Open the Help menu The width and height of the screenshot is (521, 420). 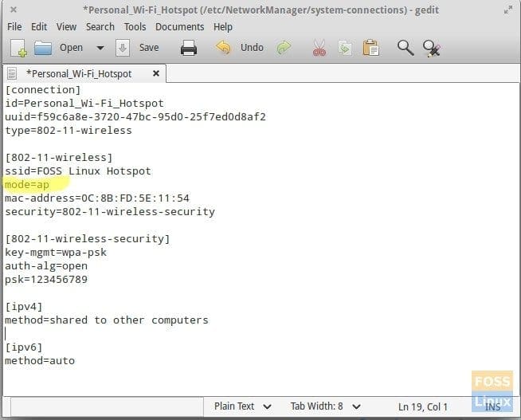pyautogui.click(x=222, y=26)
